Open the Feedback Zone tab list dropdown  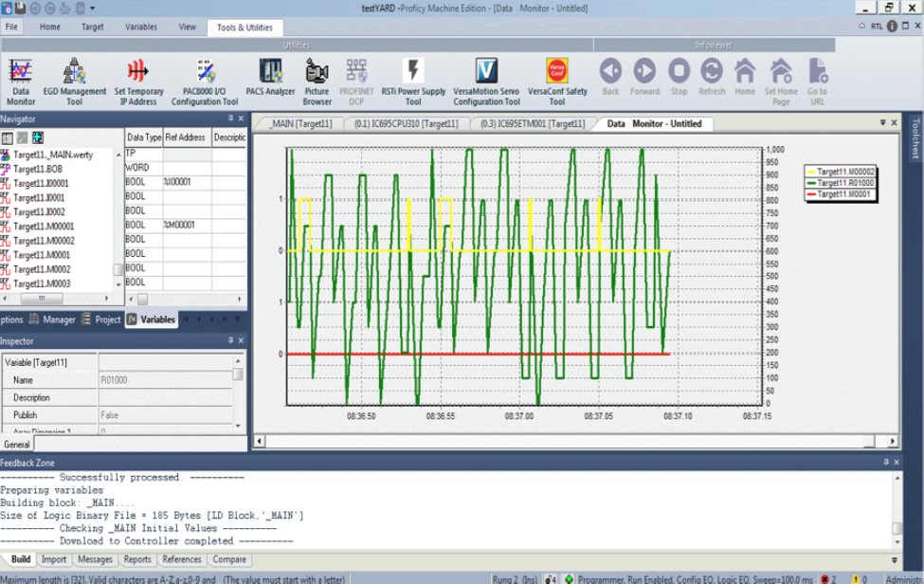(x=894, y=560)
